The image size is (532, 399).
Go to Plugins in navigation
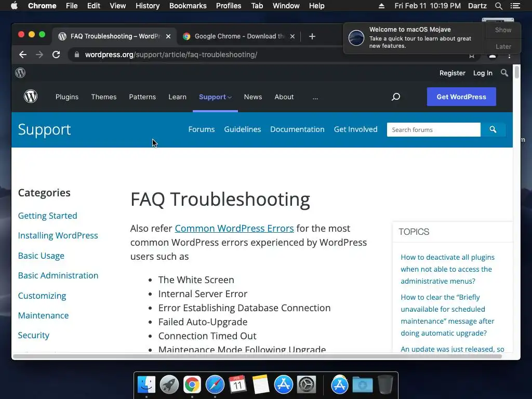pyautogui.click(x=67, y=97)
